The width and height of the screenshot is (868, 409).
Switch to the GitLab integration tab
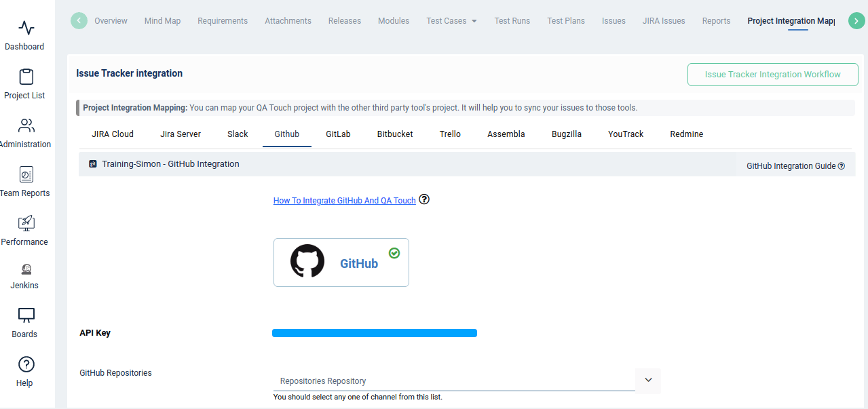tap(337, 134)
